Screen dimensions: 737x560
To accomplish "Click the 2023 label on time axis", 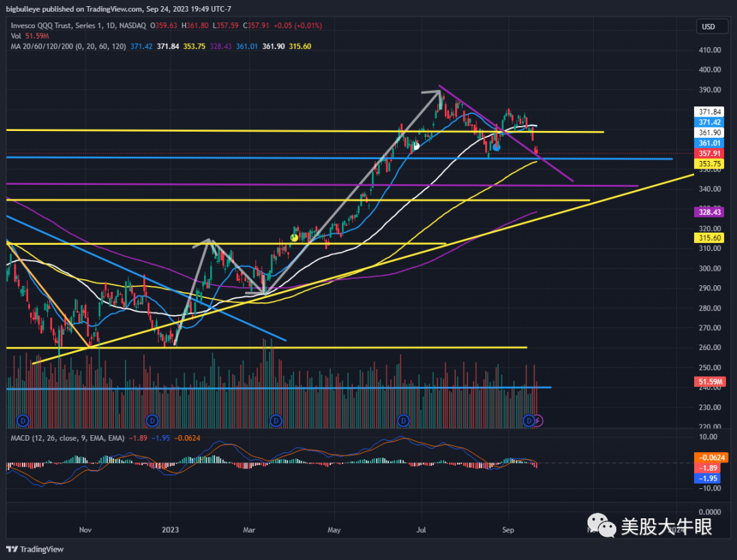I will tap(170, 530).
